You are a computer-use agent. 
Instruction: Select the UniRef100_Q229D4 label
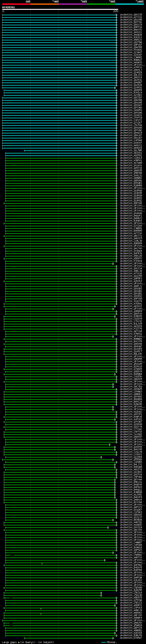pyautogui.click(x=131, y=457)
